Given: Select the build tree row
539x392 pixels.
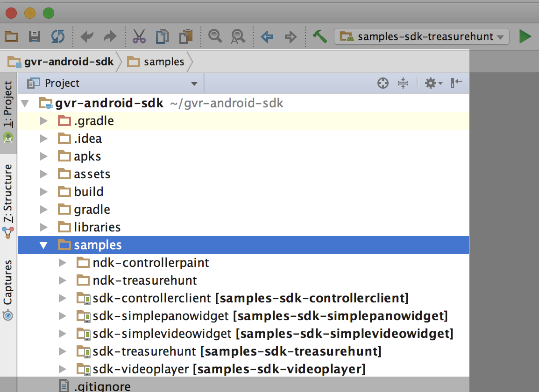Looking at the screenshot, I should click(x=243, y=192).
